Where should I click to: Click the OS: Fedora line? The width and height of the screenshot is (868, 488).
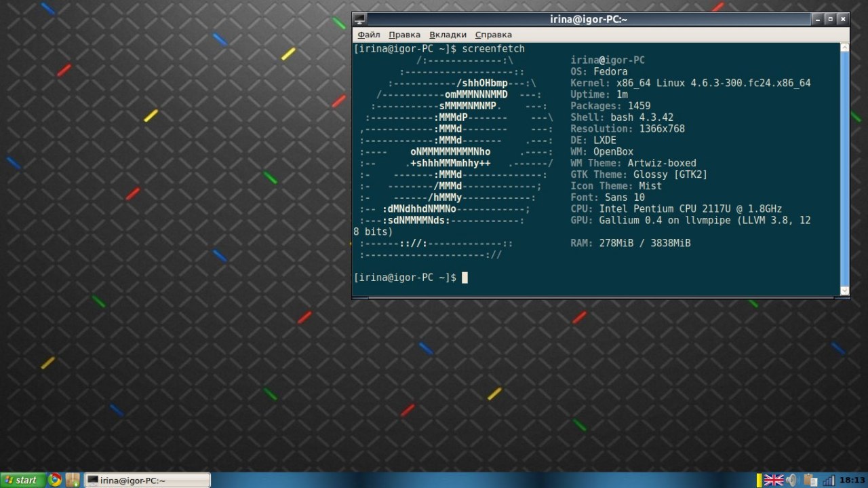pos(599,71)
